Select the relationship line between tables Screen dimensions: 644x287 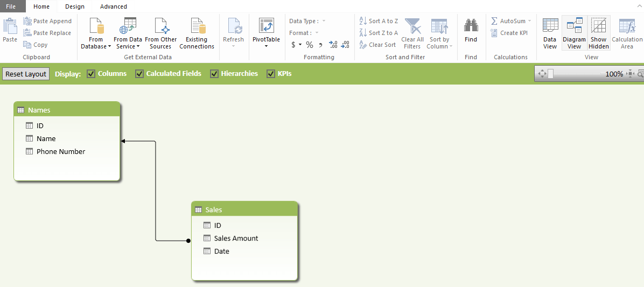pos(156,191)
